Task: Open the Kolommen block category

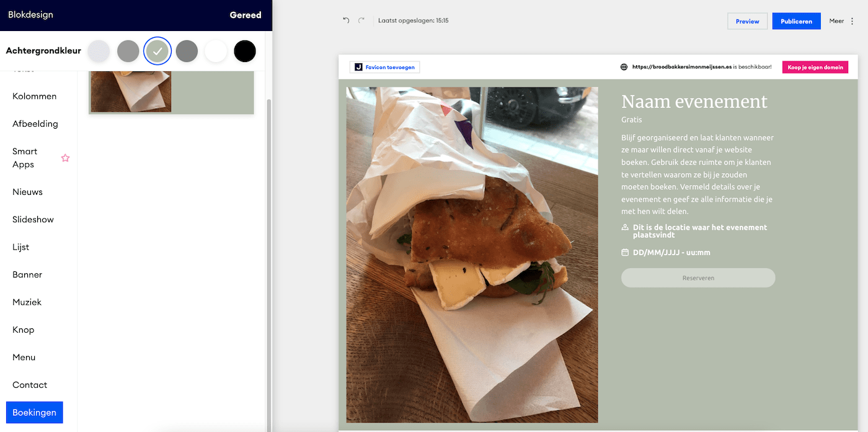Action: 35,96
